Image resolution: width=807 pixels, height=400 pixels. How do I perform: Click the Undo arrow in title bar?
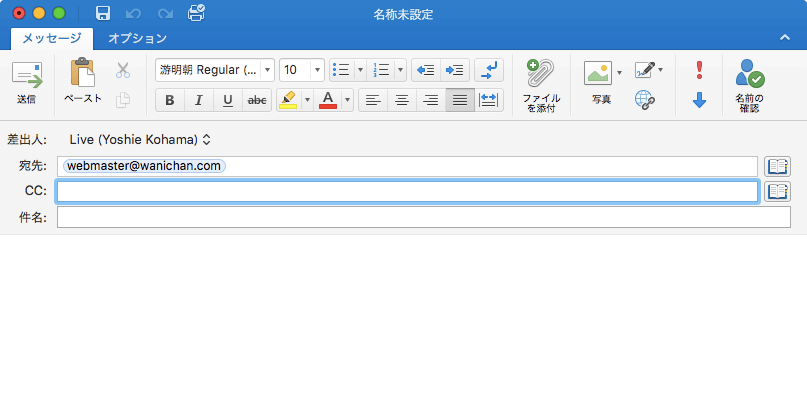pyautogui.click(x=134, y=13)
